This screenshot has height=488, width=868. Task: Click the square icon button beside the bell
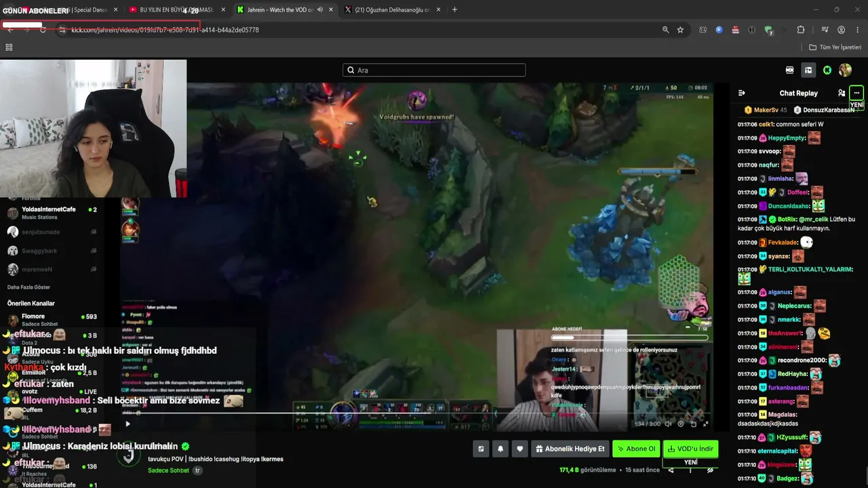pyautogui.click(x=481, y=449)
